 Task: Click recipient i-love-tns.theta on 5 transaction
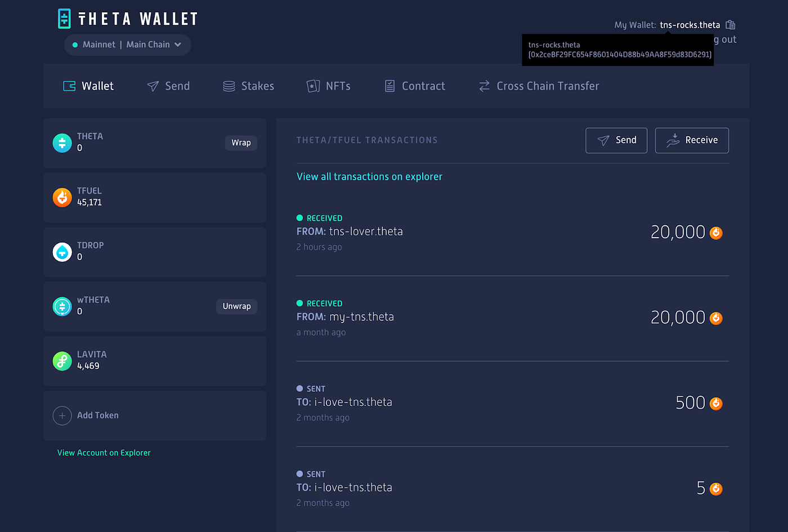[x=353, y=488]
